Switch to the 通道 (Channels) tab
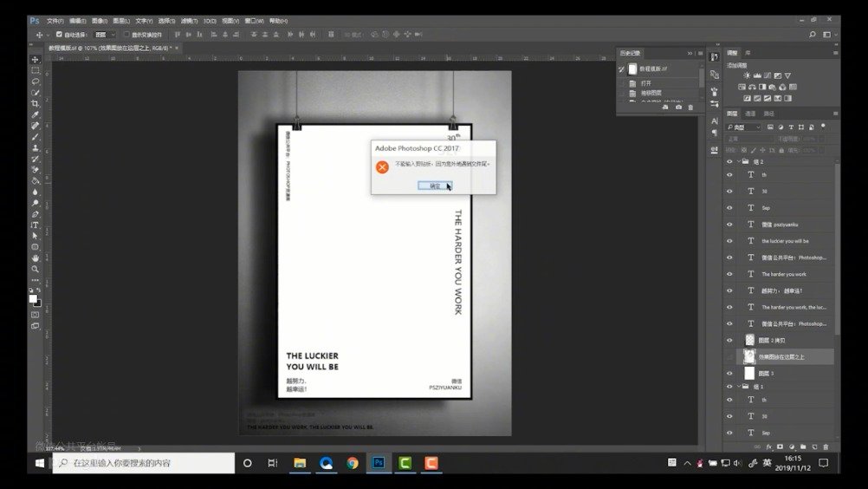The width and height of the screenshot is (868, 489). point(750,114)
